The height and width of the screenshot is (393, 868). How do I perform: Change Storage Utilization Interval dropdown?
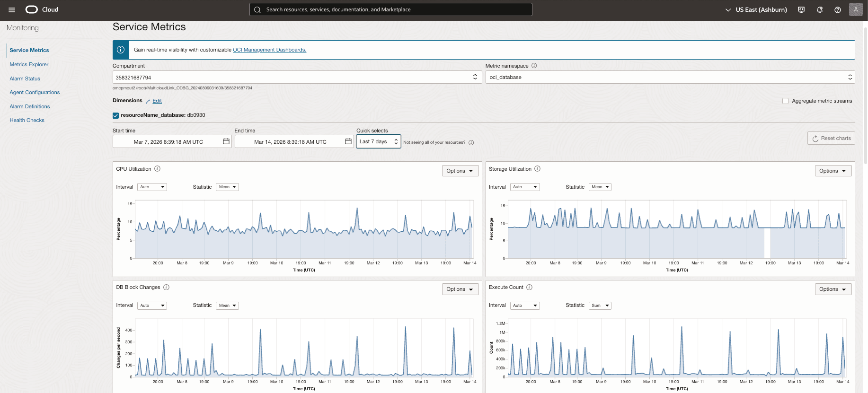[525, 187]
